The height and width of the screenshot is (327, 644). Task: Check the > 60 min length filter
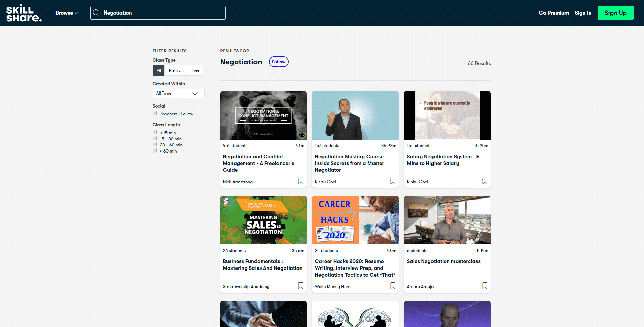(x=155, y=150)
